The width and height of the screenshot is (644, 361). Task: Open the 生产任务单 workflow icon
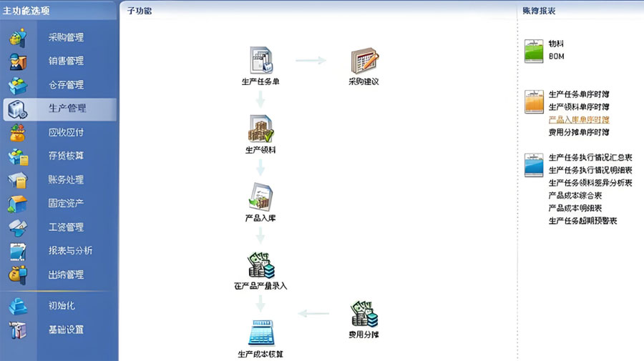pos(260,60)
